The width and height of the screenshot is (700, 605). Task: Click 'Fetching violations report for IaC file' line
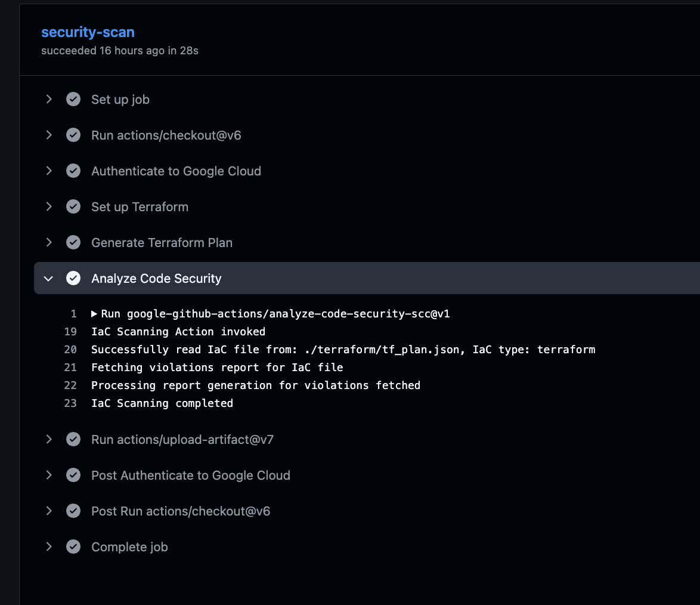(x=217, y=368)
